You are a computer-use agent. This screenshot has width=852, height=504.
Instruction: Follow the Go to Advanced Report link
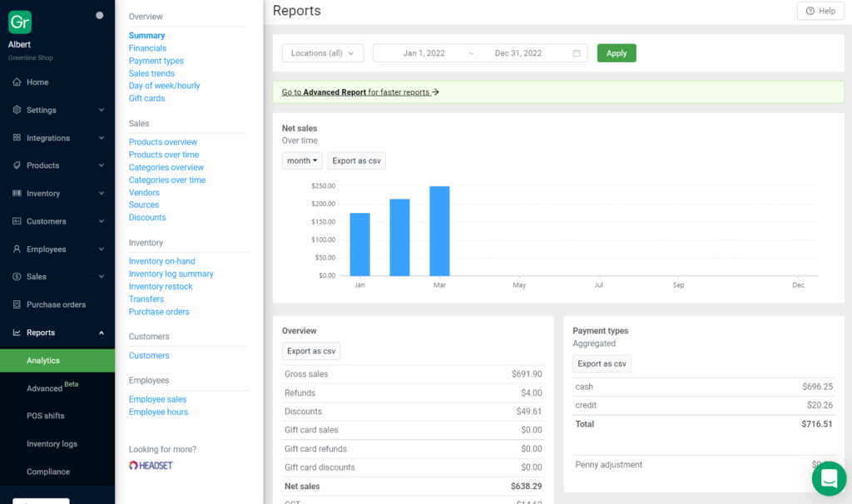(360, 92)
